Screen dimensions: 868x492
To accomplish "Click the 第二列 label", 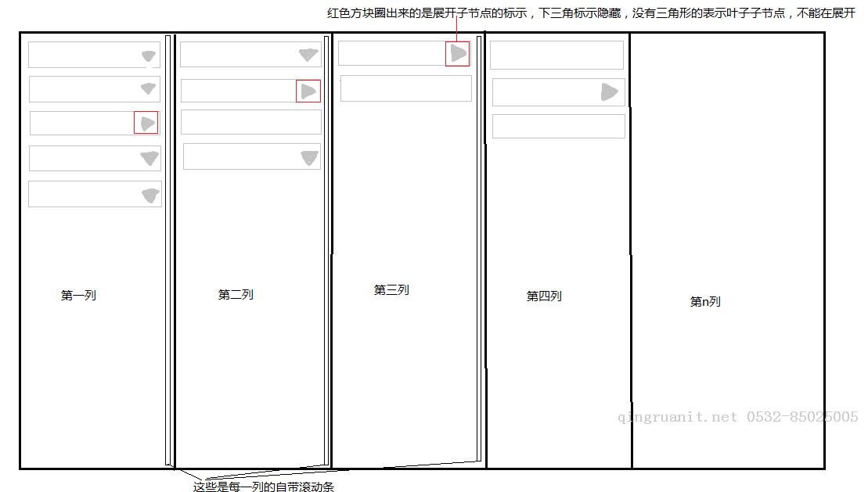I will [236, 295].
